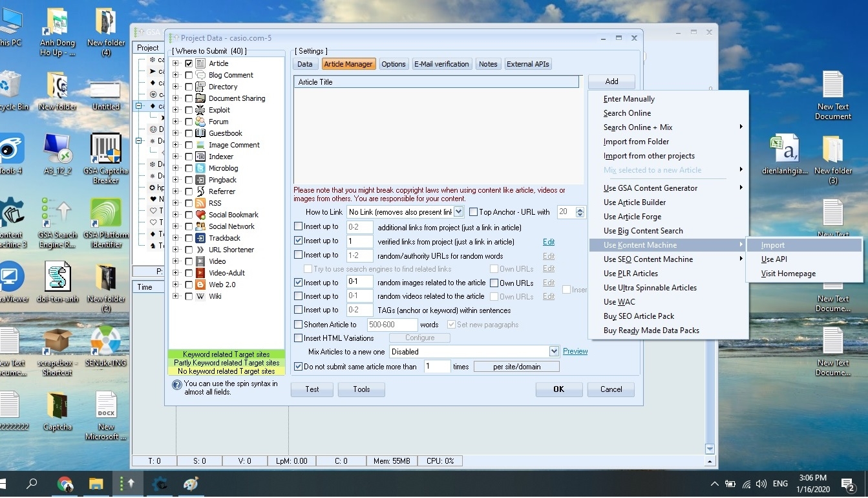Click the Pingback engine icon
The image size is (868, 498).
click(x=200, y=180)
